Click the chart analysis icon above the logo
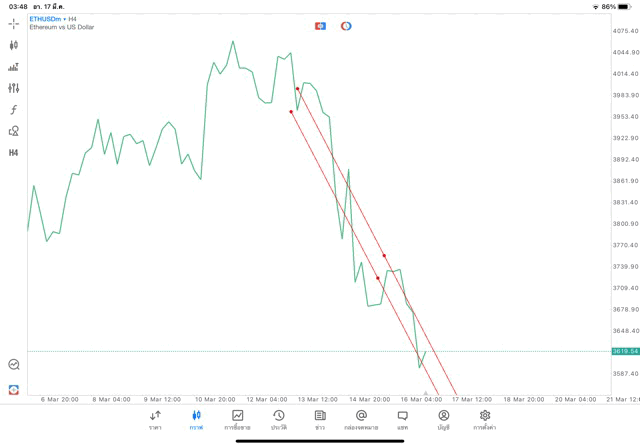The height and width of the screenshot is (447, 640). pyautogui.click(x=13, y=365)
